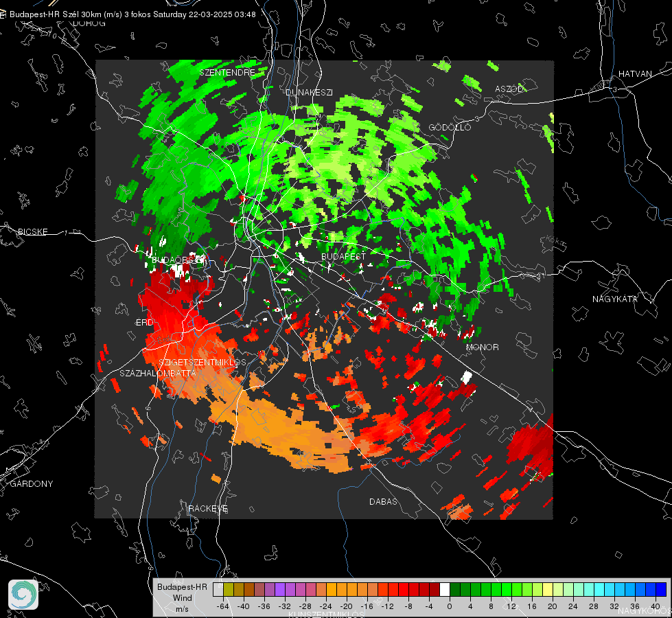Click the GÁRDONY city label

[32, 484]
